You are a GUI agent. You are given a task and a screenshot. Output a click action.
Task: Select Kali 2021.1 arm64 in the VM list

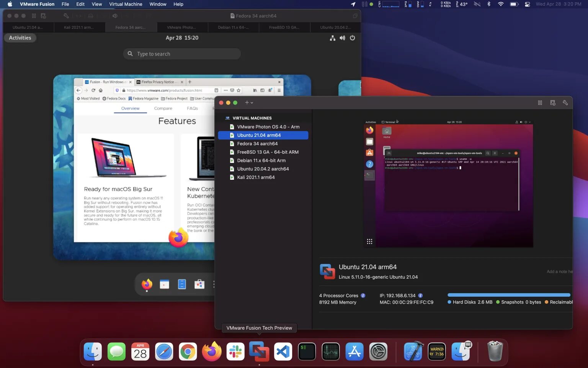256,177
